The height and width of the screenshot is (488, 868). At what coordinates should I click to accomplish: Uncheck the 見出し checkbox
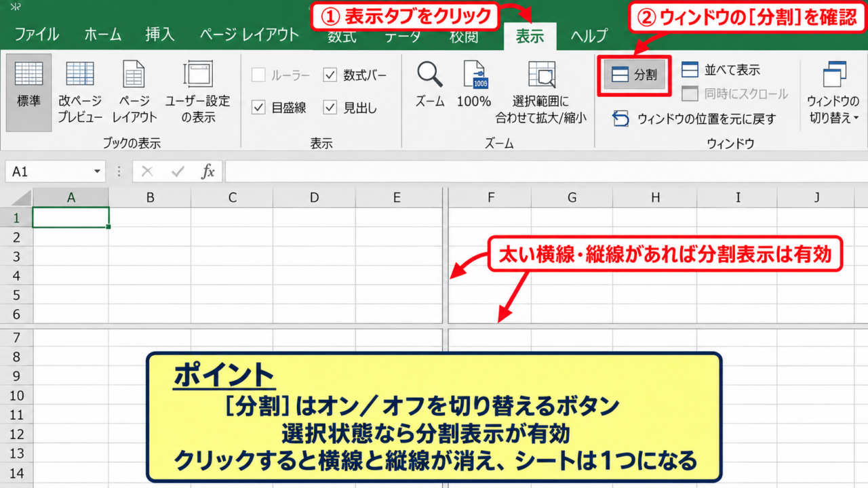pos(330,107)
